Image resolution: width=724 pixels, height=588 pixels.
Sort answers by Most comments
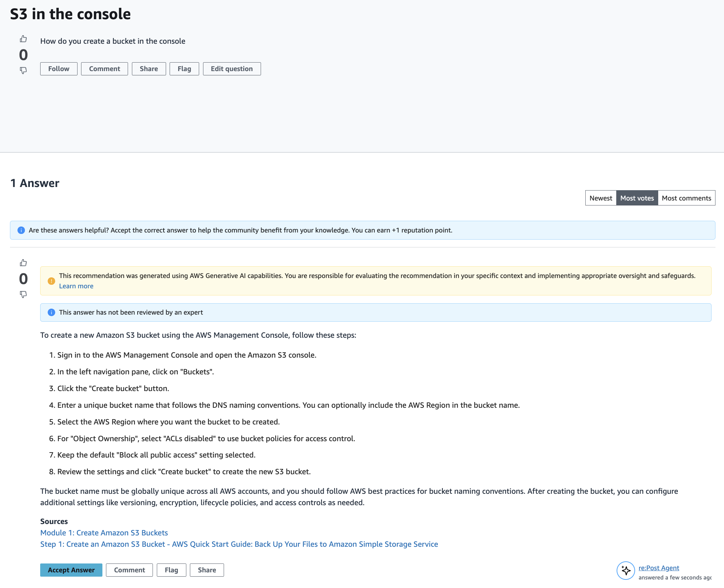tap(686, 198)
